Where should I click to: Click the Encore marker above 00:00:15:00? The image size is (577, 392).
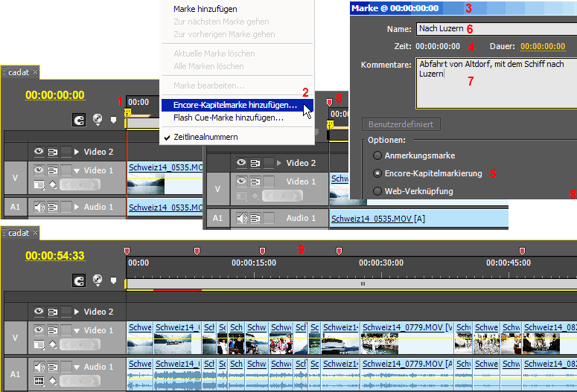coord(262,251)
